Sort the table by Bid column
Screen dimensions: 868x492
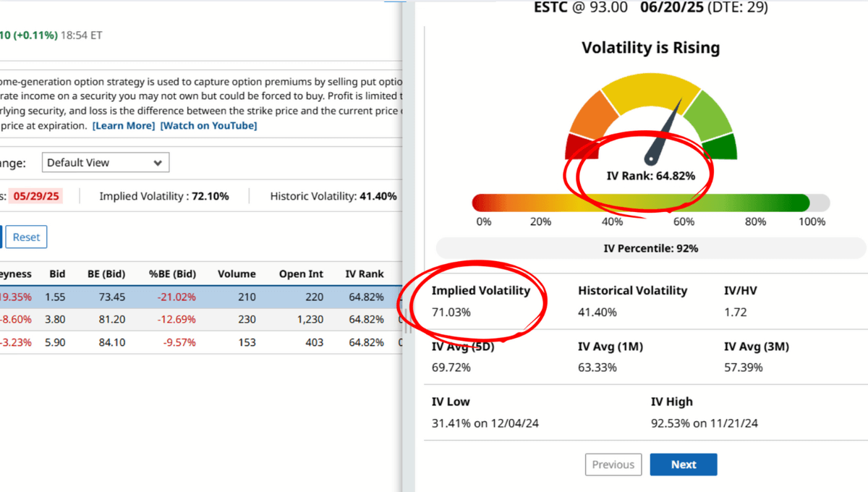pyautogui.click(x=57, y=273)
